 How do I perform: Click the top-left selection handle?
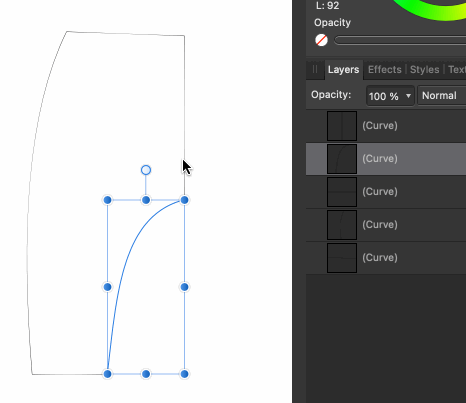point(107,200)
